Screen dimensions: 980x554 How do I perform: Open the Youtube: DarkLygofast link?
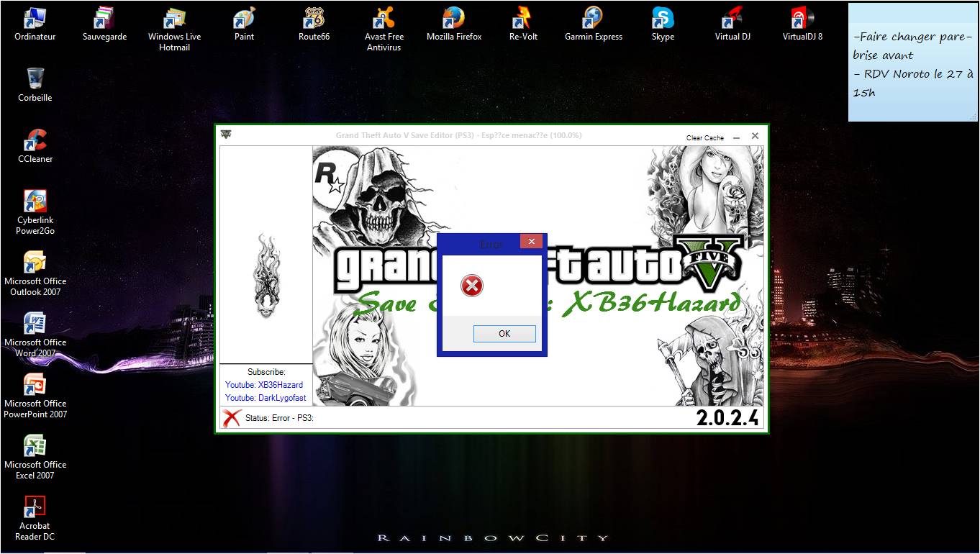coord(266,398)
